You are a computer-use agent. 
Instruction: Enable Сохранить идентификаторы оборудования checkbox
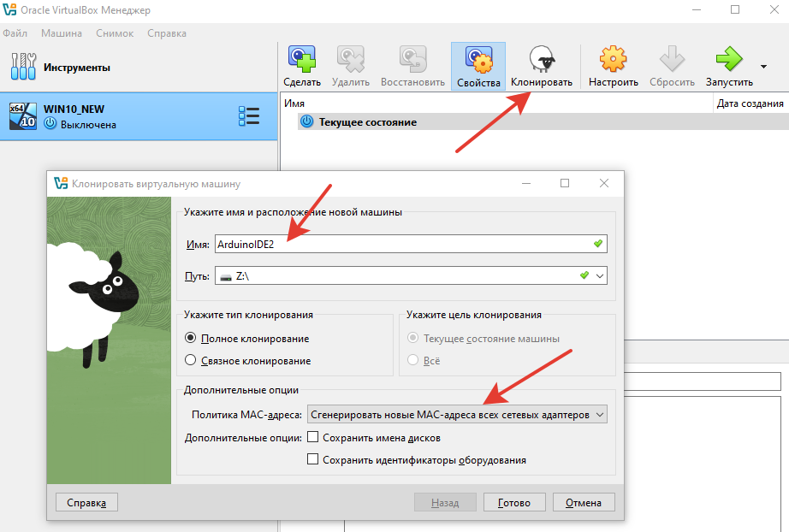(x=312, y=459)
